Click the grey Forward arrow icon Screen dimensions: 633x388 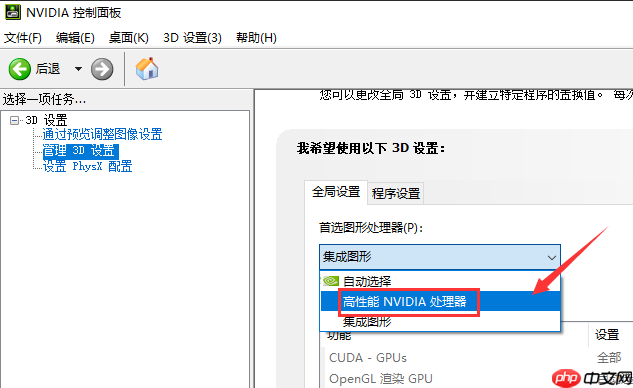coord(102,69)
